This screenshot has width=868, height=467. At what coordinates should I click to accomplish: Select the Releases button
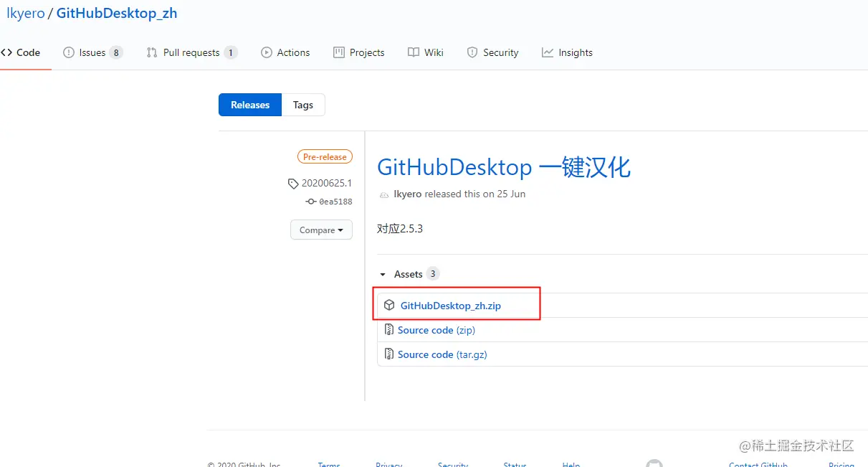[250, 105]
